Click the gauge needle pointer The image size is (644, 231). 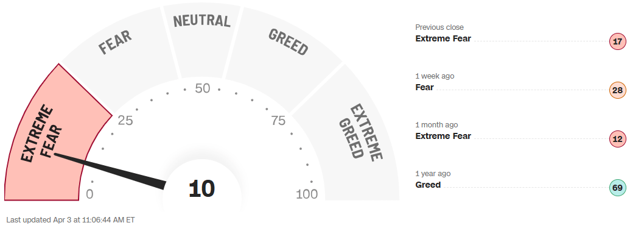(110, 171)
